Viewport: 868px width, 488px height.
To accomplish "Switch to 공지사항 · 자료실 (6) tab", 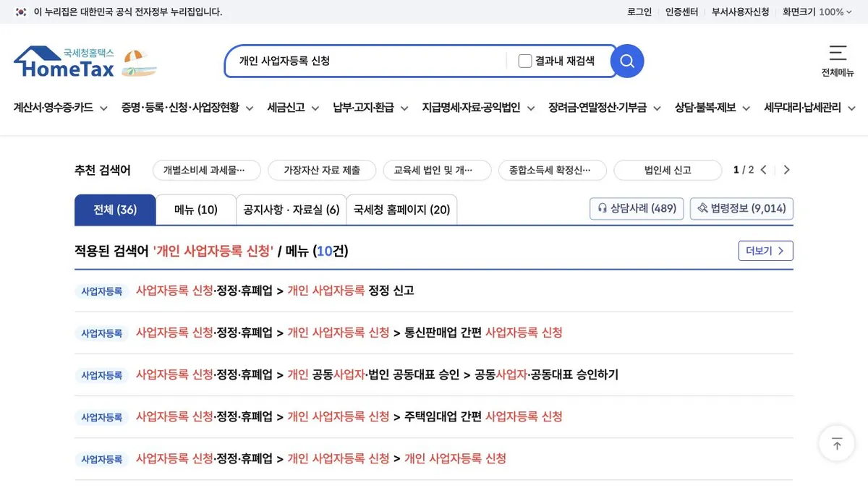I will point(292,210).
